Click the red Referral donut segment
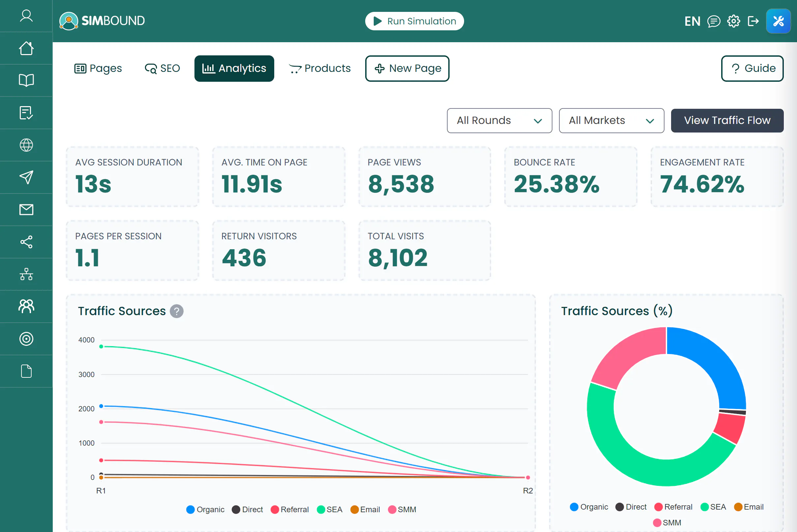 click(x=730, y=428)
